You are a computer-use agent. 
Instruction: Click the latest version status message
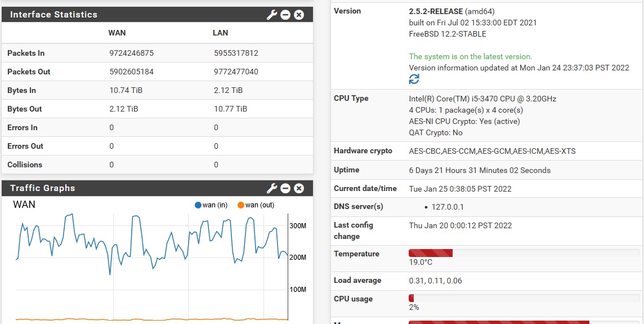(470, 56)
